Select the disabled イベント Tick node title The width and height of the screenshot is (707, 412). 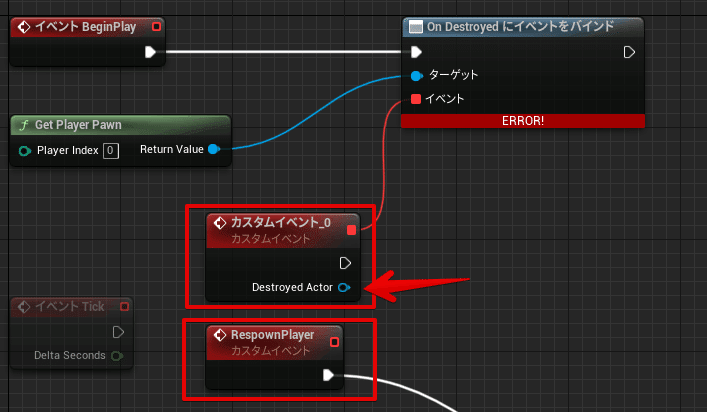pos(69,307)
